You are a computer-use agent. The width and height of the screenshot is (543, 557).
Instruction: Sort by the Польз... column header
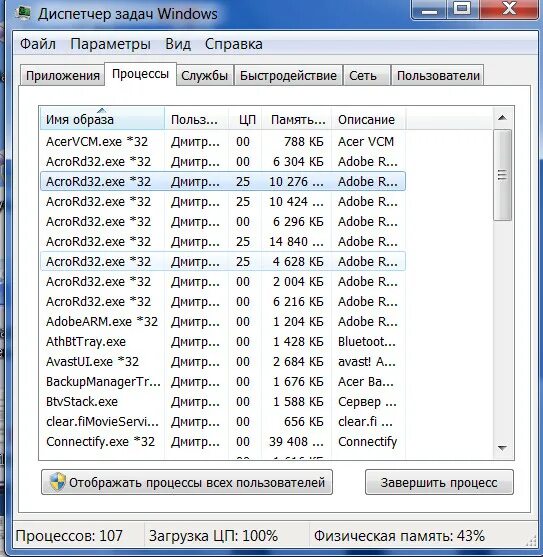(196, 119)
